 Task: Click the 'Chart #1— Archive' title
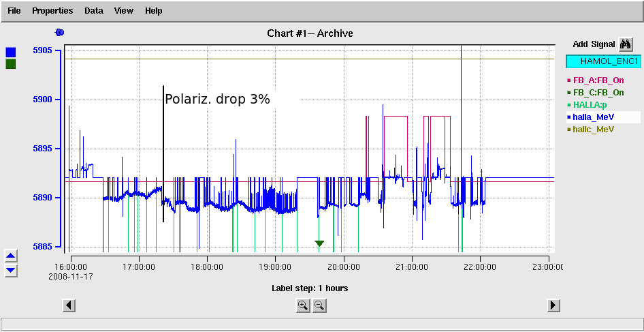[x=310, y=33]
